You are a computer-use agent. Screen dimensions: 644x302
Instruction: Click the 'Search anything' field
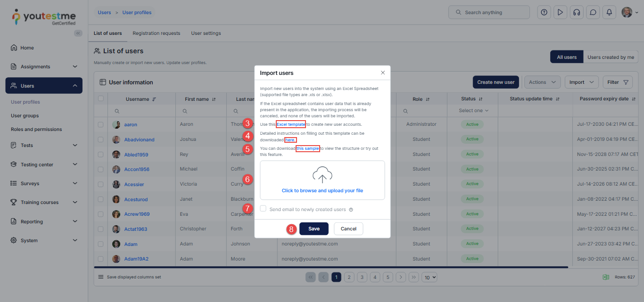[x=489, y=12]
